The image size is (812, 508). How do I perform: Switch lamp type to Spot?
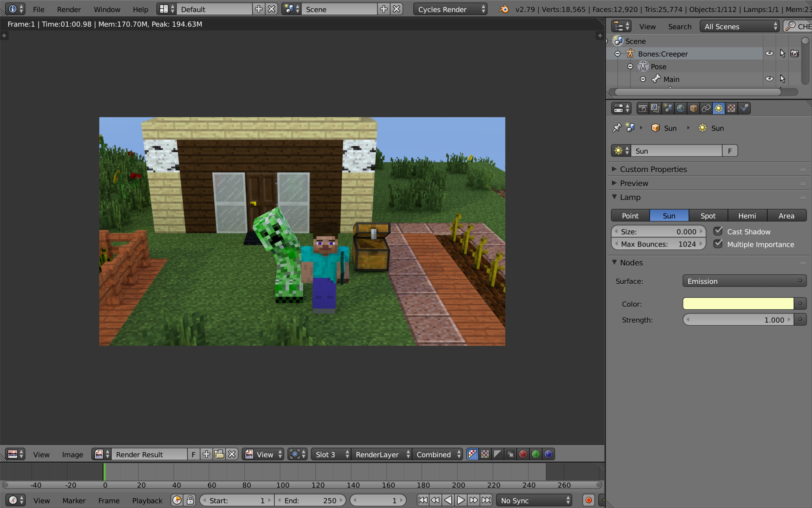708,216
